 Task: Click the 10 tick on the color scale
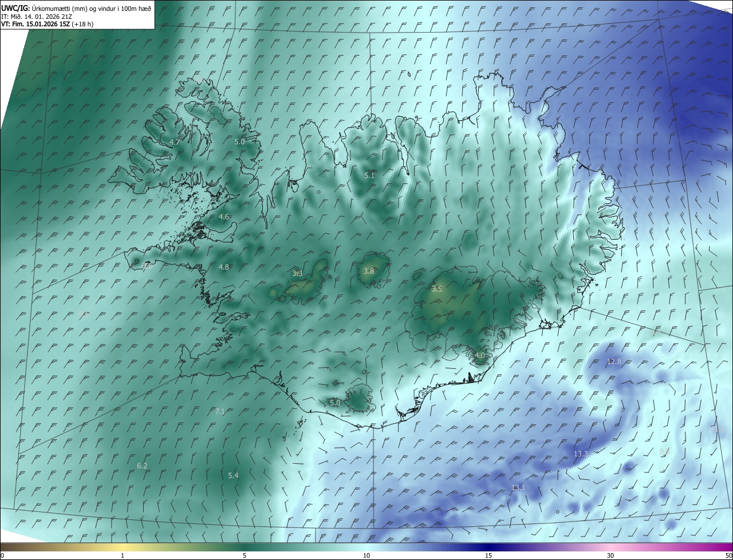tap(366, 556)
